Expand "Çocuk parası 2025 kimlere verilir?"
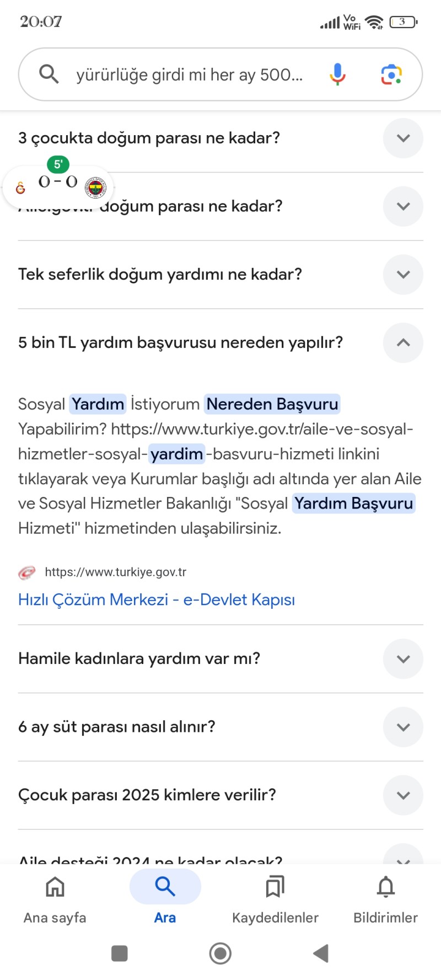The width and height of the screenshot is (441, 980). point(403,795)
